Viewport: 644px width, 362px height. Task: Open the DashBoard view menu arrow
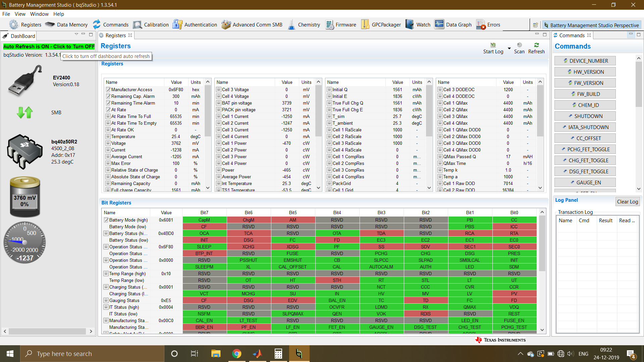click(76, 34)
